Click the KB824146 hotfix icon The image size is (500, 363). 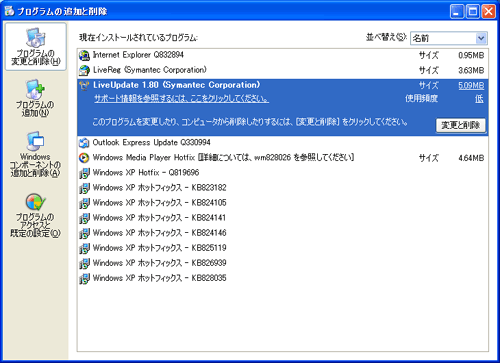[x=84, y=233]
